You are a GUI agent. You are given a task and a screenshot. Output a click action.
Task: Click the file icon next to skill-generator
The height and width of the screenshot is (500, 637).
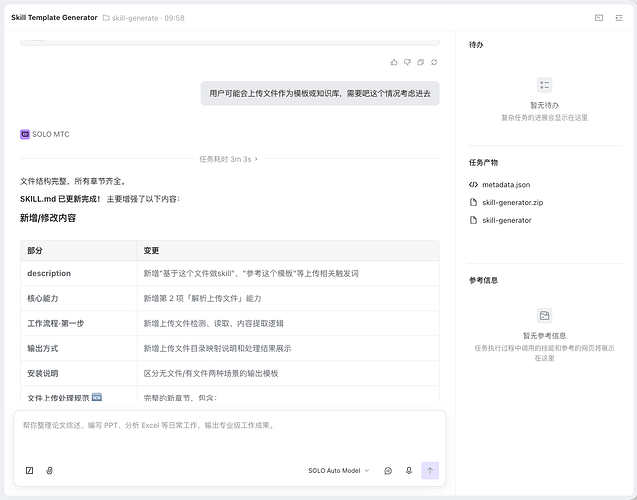pyautogui.click(x=473, y=220)
